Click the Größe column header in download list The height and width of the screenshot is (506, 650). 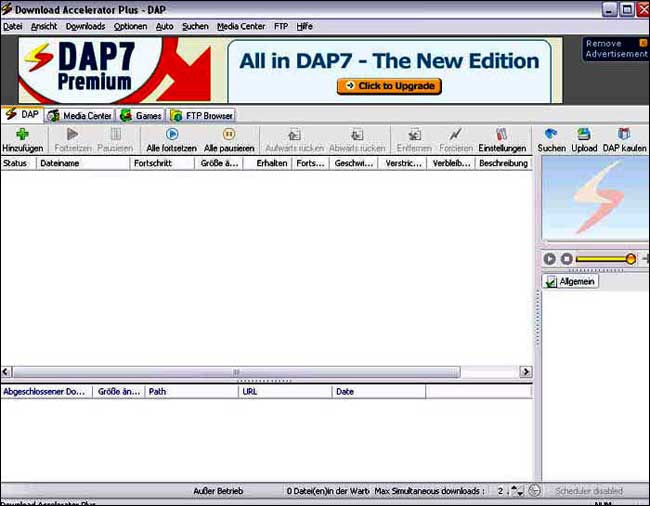(x=219, y=163)
